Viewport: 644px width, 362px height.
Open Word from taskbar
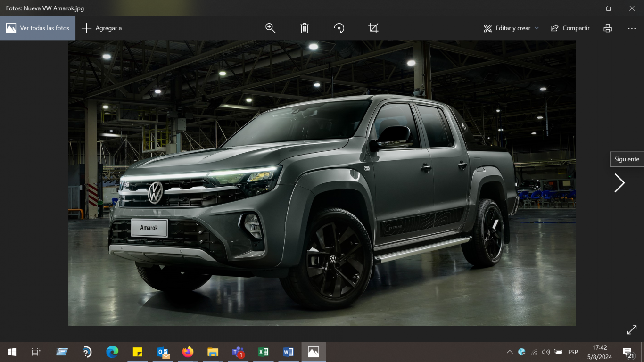point(288,352)
